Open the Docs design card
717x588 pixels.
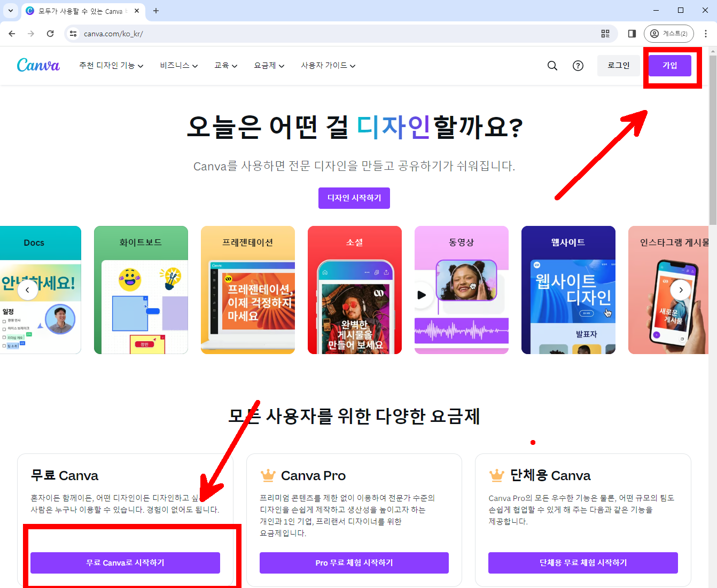41,290
